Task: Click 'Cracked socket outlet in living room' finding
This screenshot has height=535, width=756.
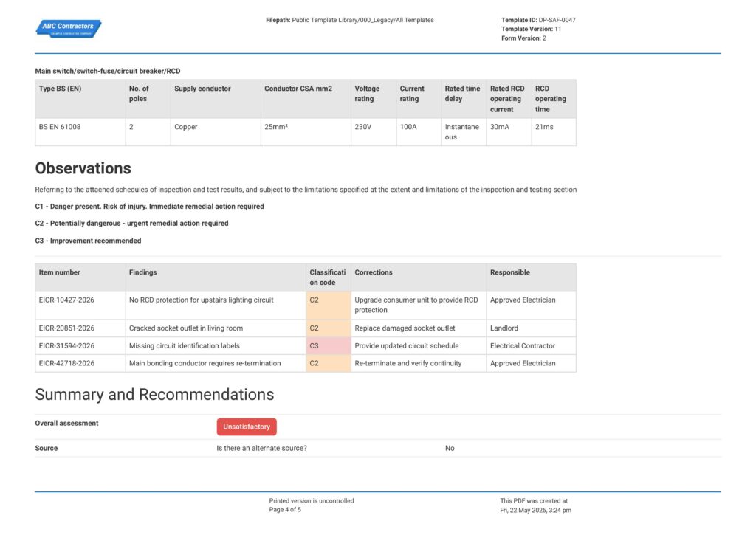Action: (185, 328)
